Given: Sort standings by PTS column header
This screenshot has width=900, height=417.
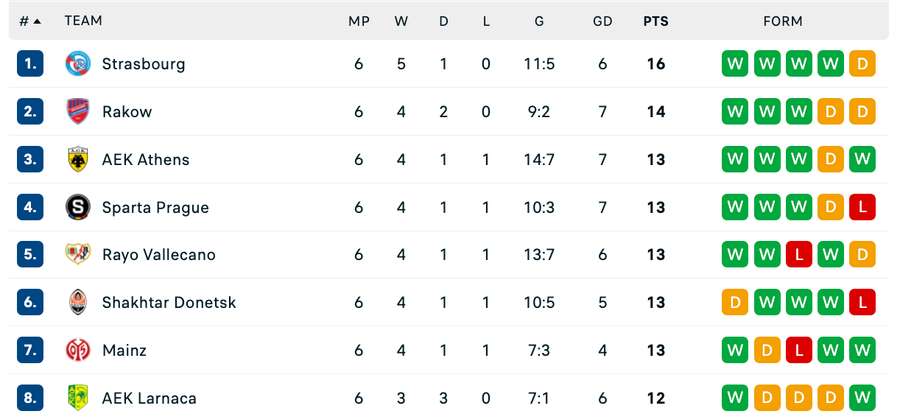Looking at the screenshot, I should [656, 21].
